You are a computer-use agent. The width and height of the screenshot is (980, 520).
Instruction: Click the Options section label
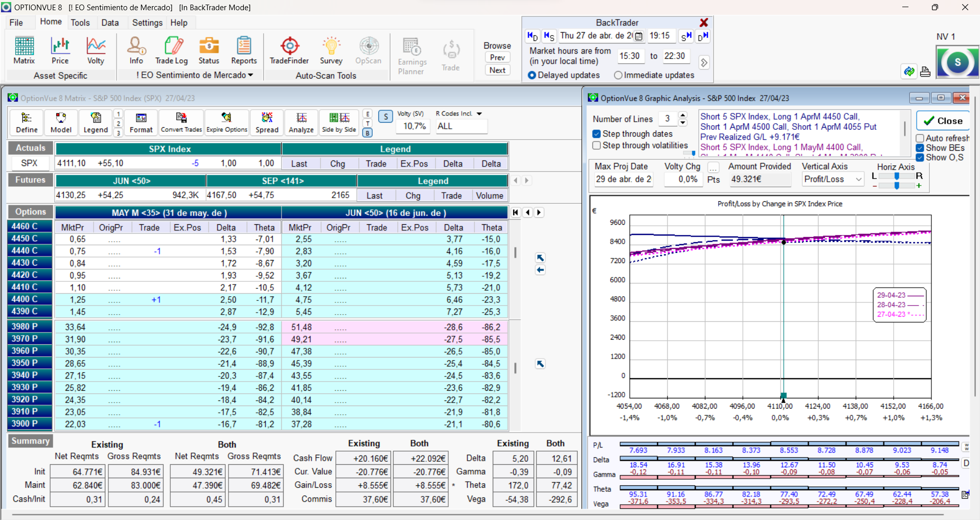click(x=31, y=212)
